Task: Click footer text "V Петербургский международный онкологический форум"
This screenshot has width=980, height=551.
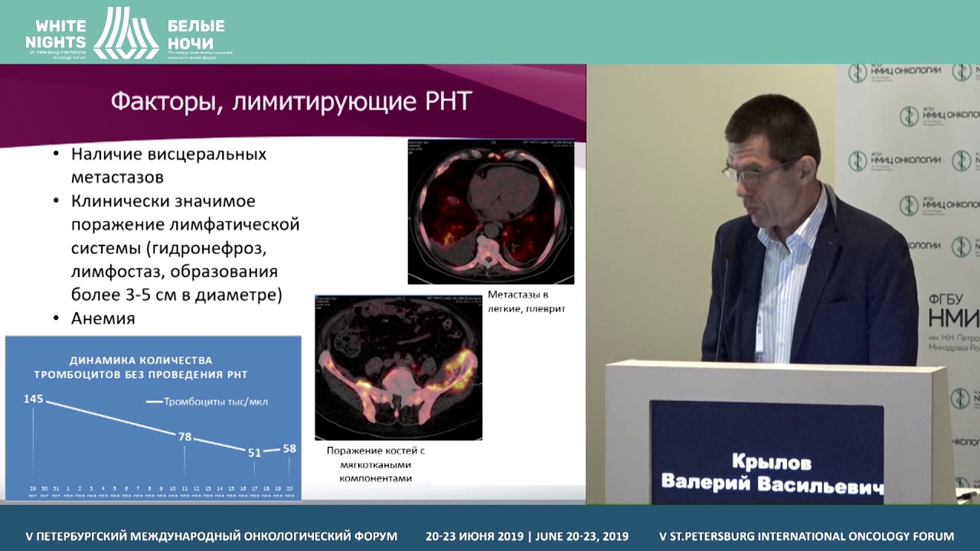Action: pos(211,536)
